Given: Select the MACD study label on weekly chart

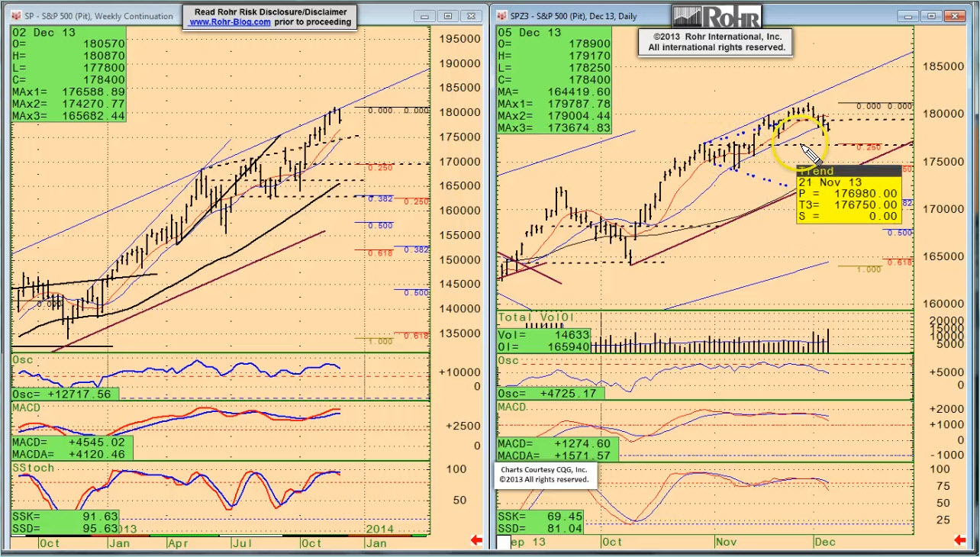Looking at the screenshot, I should (x=27, y=408).
